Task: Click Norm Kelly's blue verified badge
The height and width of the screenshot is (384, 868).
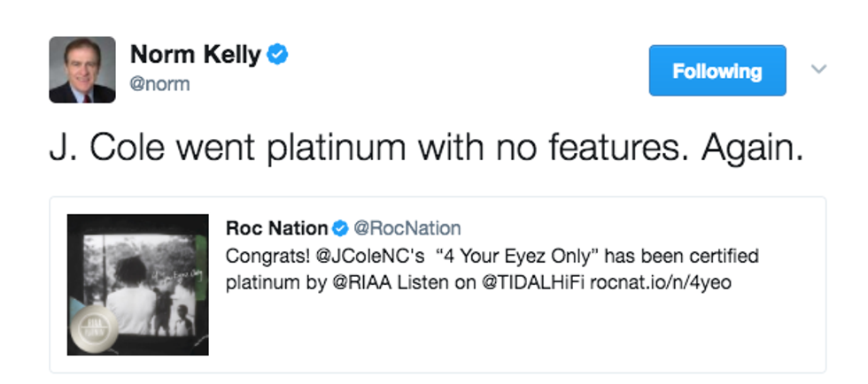Action: (x=278, y=55)
